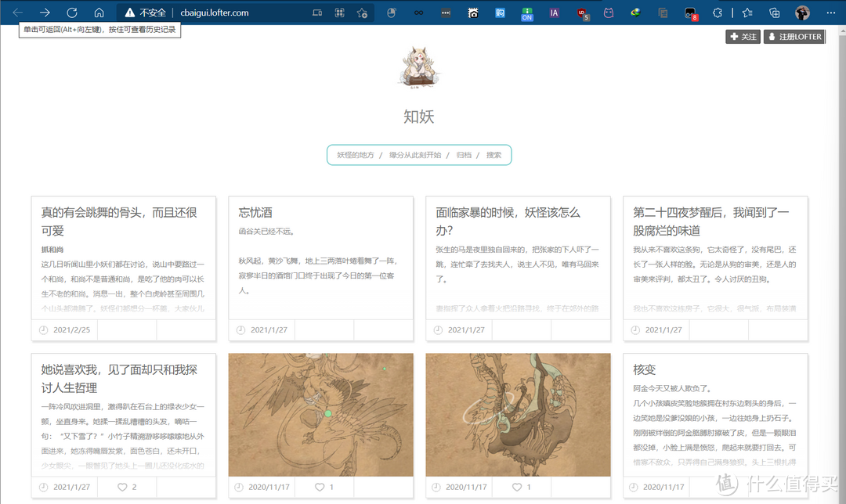The width and height of the screenshot is (846, 504).
Task: Click the green ON extension icon
Action: 527,14
